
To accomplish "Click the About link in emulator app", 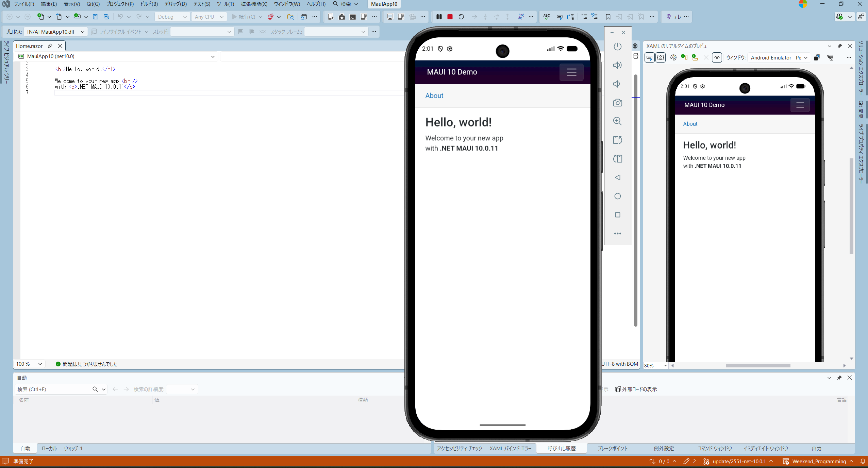I will coord(434,96).
